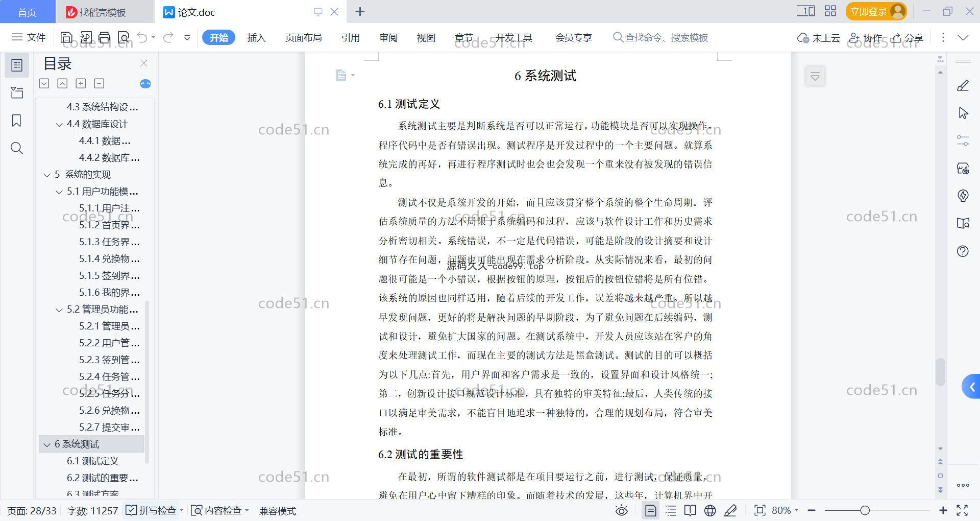Switch to the 插入 ribbon tab
The image size is (980, 521).
(256, 37)
